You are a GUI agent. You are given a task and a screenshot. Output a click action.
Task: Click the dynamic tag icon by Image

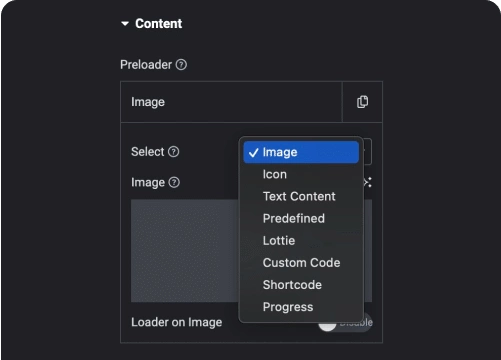tap(368, 182)
